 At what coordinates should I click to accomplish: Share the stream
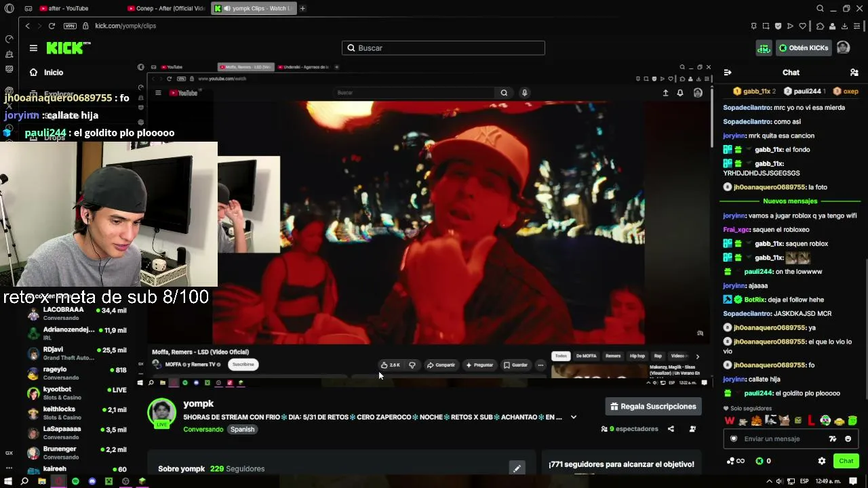(671, 429)
